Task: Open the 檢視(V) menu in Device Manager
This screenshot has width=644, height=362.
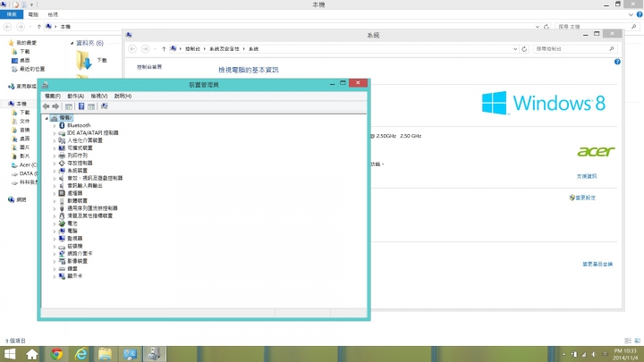Action: click(99, 96)
